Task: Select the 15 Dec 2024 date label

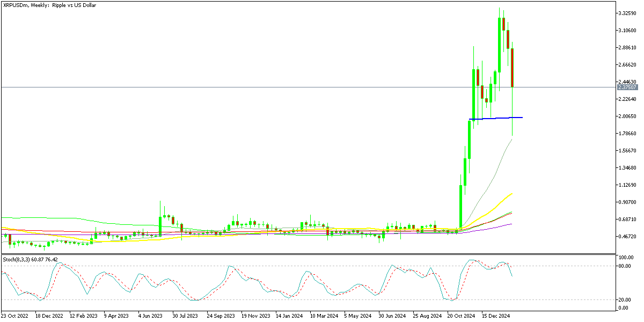Action: pyautogui.click(x=495, y=316)
